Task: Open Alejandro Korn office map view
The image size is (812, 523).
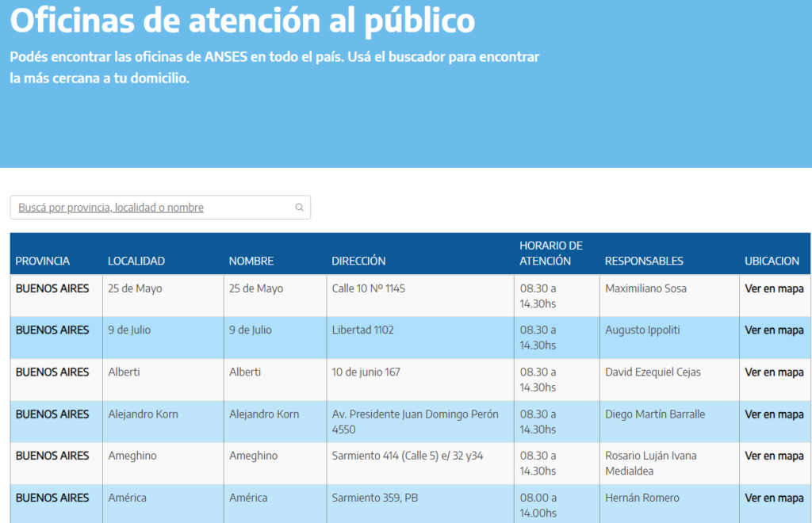Action: point(774,414)
